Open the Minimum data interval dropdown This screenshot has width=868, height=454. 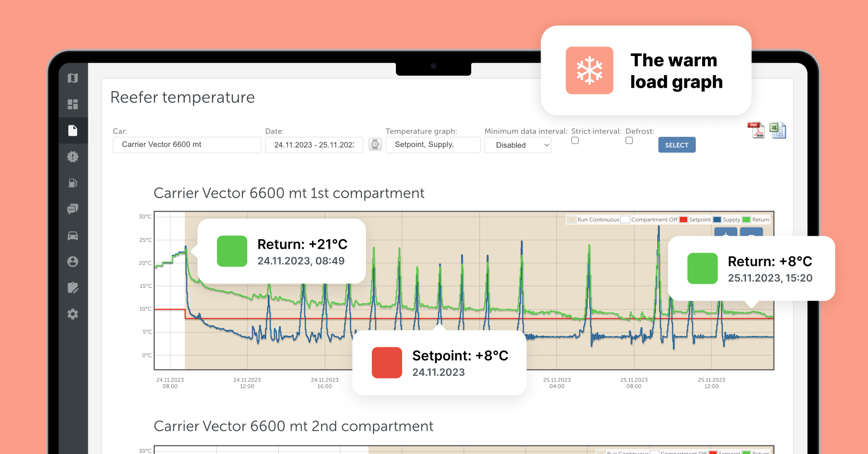(x=517, y=145)
